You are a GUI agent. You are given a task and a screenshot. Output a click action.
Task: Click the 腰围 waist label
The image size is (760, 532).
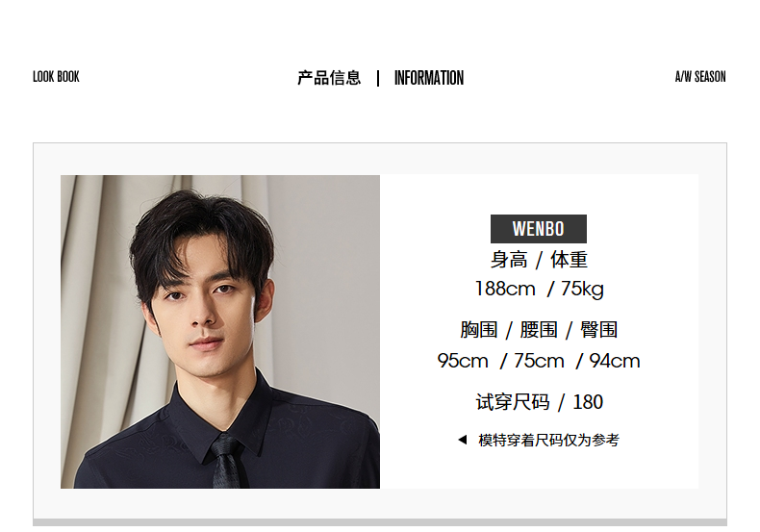tap(539, 330)
